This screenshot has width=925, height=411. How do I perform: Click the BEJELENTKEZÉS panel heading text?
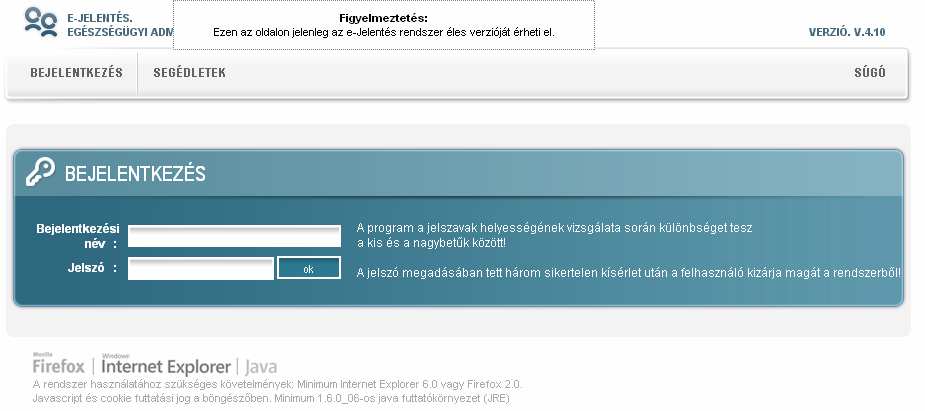[135, 173]
